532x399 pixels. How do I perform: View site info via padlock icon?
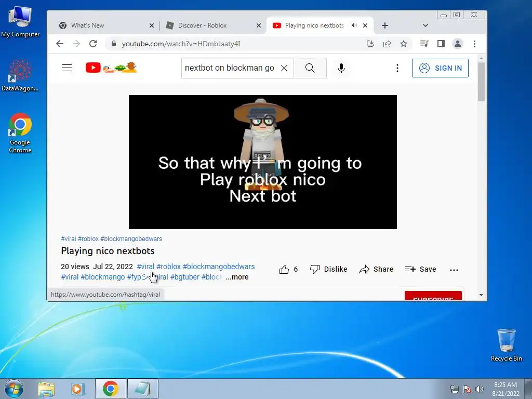(x=114, y=44)
